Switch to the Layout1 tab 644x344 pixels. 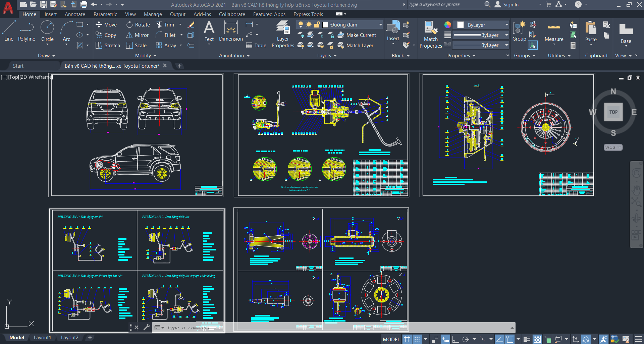click(42, 338)
